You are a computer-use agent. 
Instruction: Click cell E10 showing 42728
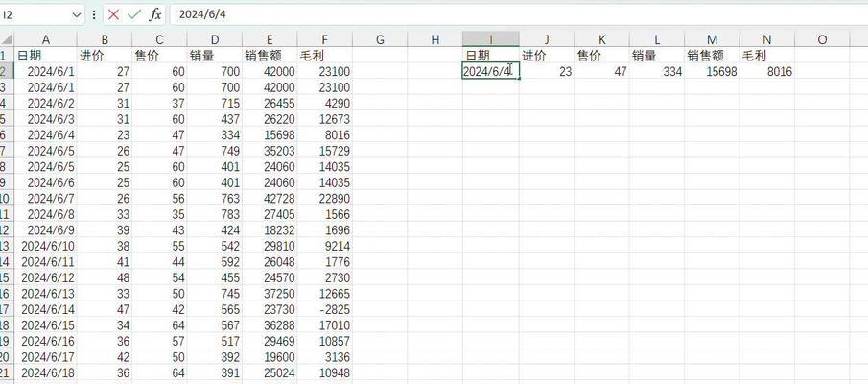pyautogui.click(x=270, y=198)
